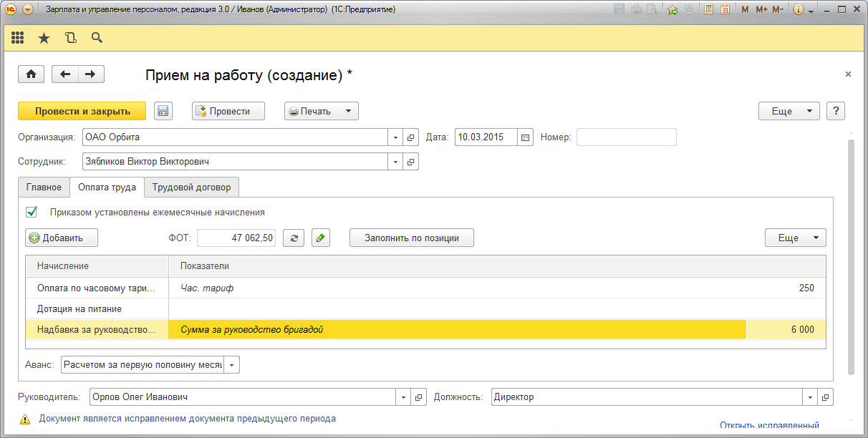Focus Сотрудник field Зябликов Виктор Викторович
Viewport: 868px width, 438px height.
236,162
